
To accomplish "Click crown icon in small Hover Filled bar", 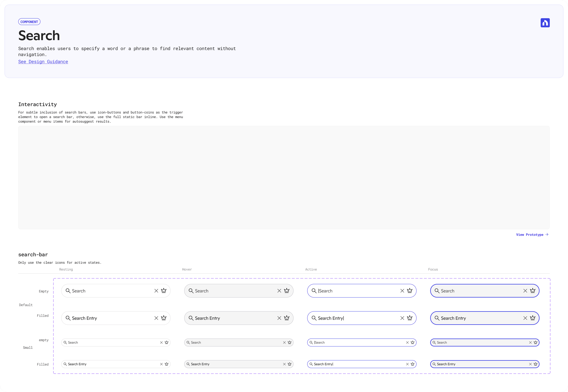I will [x=290, y=364].
